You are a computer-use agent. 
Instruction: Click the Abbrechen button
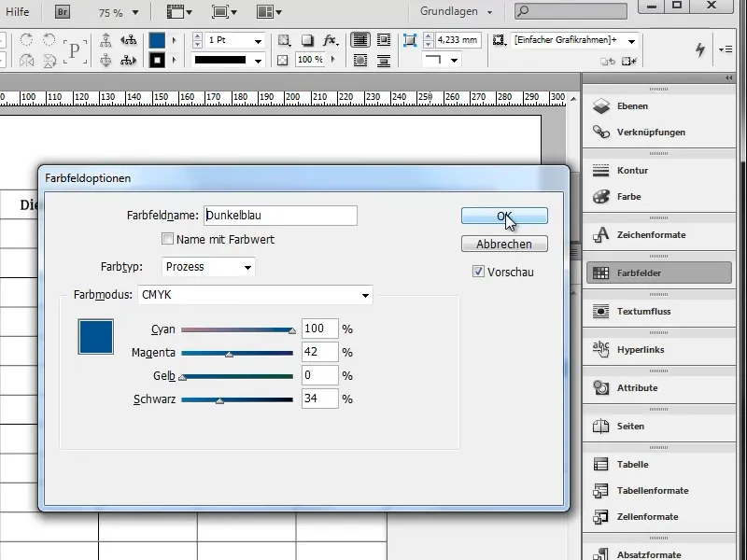[x=504, y=244]
